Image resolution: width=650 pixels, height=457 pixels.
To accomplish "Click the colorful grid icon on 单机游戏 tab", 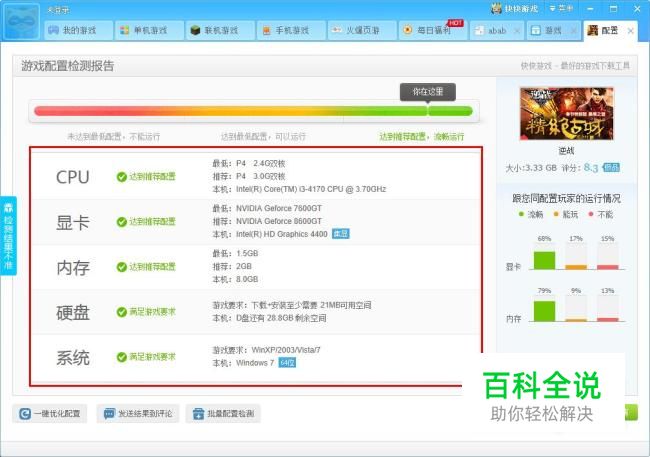I will (x=124, y=30).
